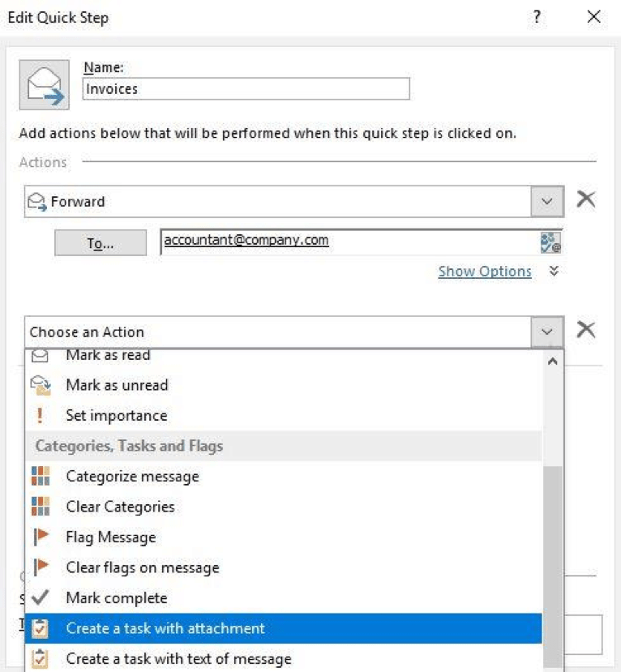Image resolution: width=621 pixels, height=672 pixels.
Task: Remove the Choose an Action row
Action: click(x=585, y=329)
